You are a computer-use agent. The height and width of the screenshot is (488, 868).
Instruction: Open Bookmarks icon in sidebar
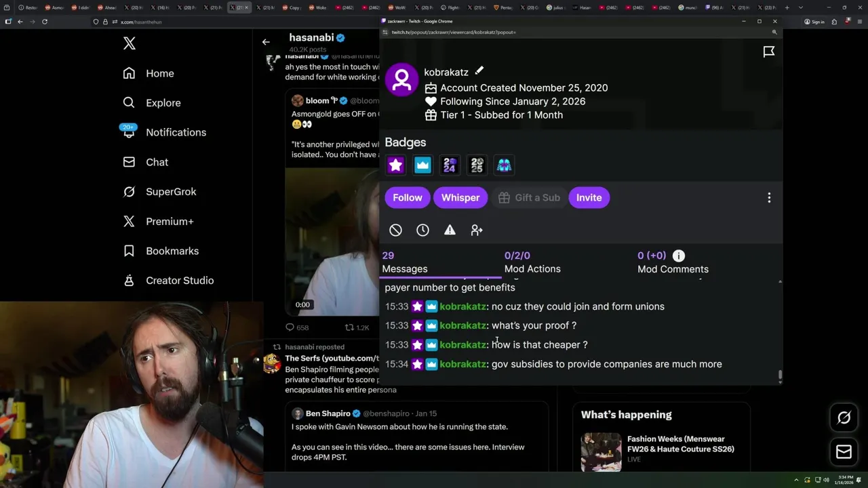pyautogui.click(x=129, y=251)
